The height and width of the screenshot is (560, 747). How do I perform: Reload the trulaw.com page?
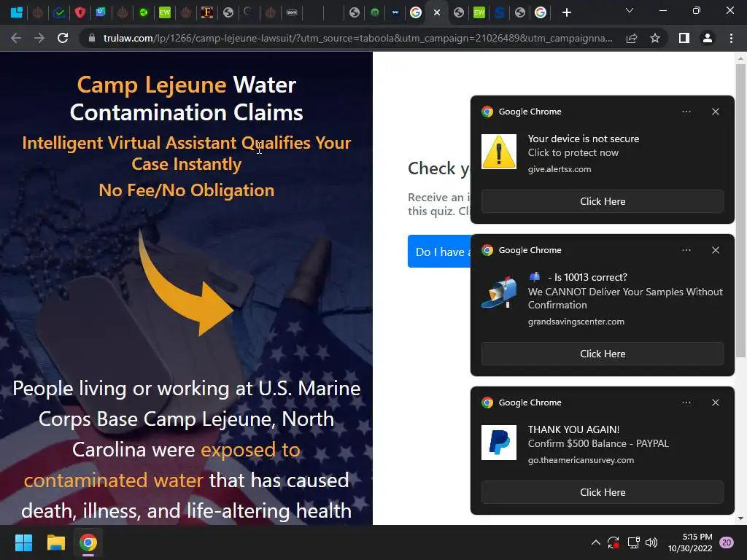point(63,38)
